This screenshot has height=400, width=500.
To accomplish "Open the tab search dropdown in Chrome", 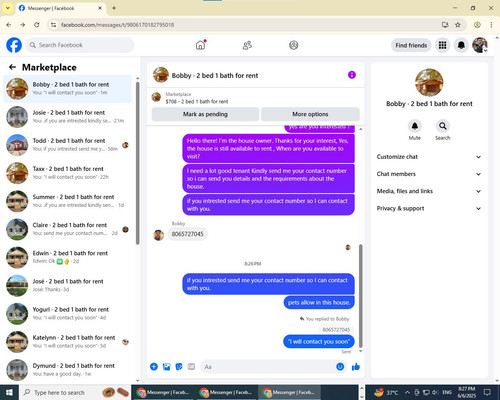I will coord(7,8).
